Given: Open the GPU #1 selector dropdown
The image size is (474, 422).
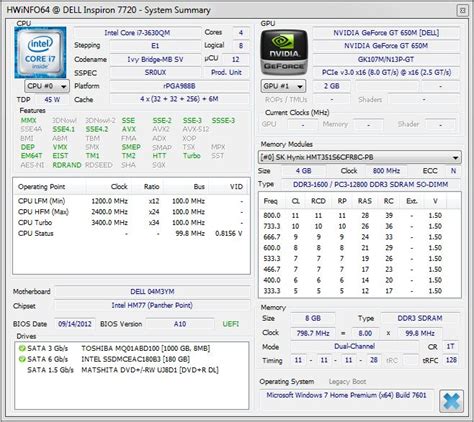Looking at the screenshot, I should pos(283,86).
